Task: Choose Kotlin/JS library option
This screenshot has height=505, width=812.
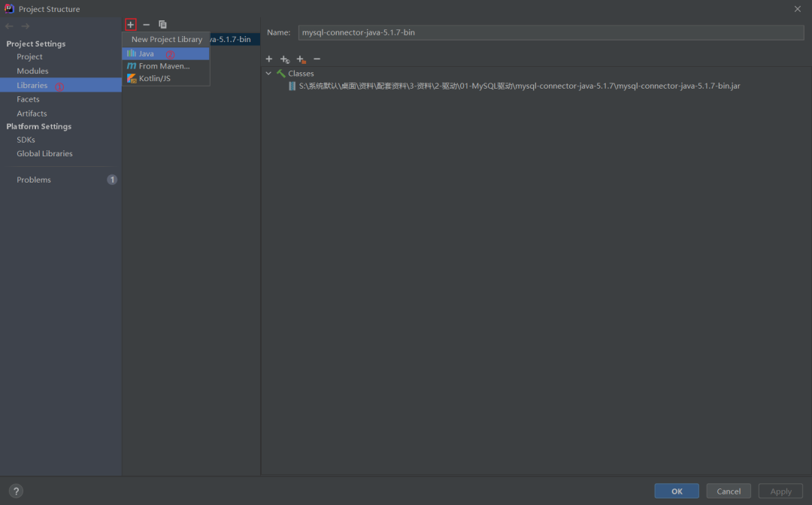Action: point(165,79)
